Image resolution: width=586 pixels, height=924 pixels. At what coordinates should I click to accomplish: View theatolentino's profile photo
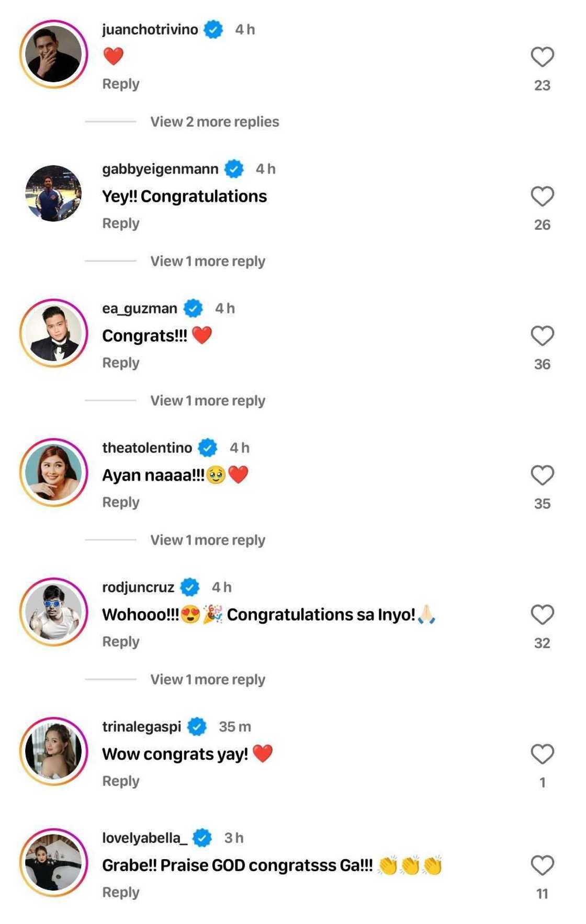click(x=53, y=472)
